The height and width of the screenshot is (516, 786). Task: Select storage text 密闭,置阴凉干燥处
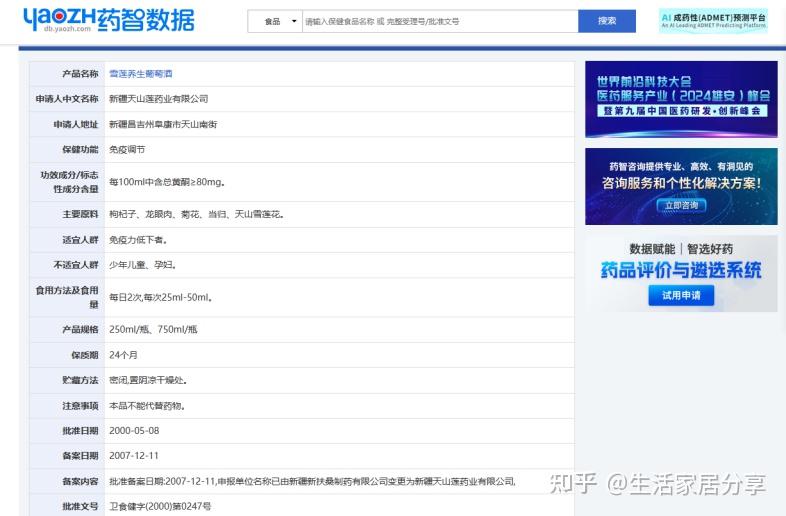pyautogui.click(x=148, y=380)
